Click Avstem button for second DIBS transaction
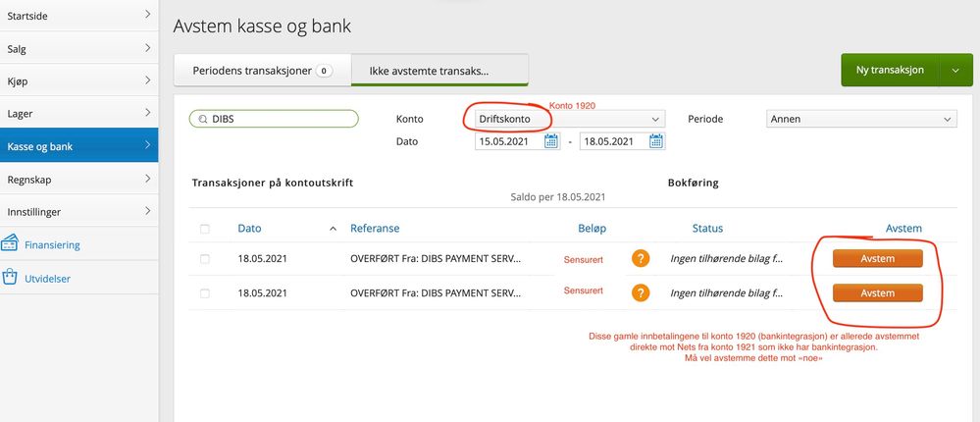 point(878,292)
